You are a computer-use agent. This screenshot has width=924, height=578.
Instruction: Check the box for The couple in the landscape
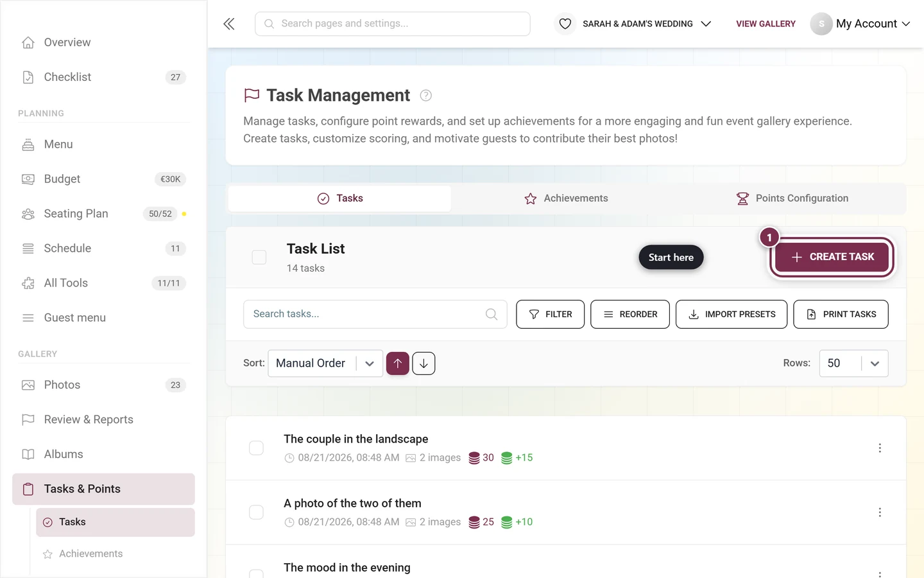(x=256, y=448)
